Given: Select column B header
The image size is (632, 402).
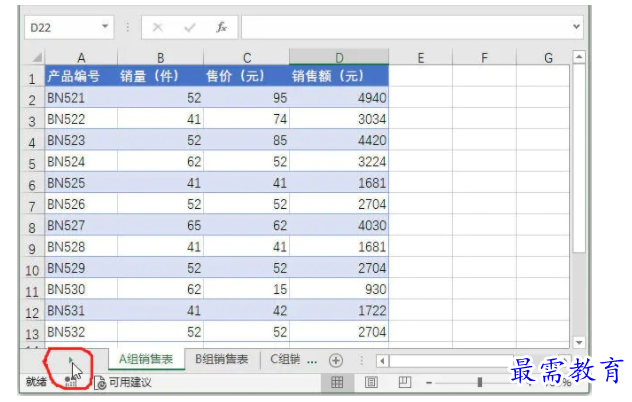Looking at the screenshot, I should tap(160, 58).
